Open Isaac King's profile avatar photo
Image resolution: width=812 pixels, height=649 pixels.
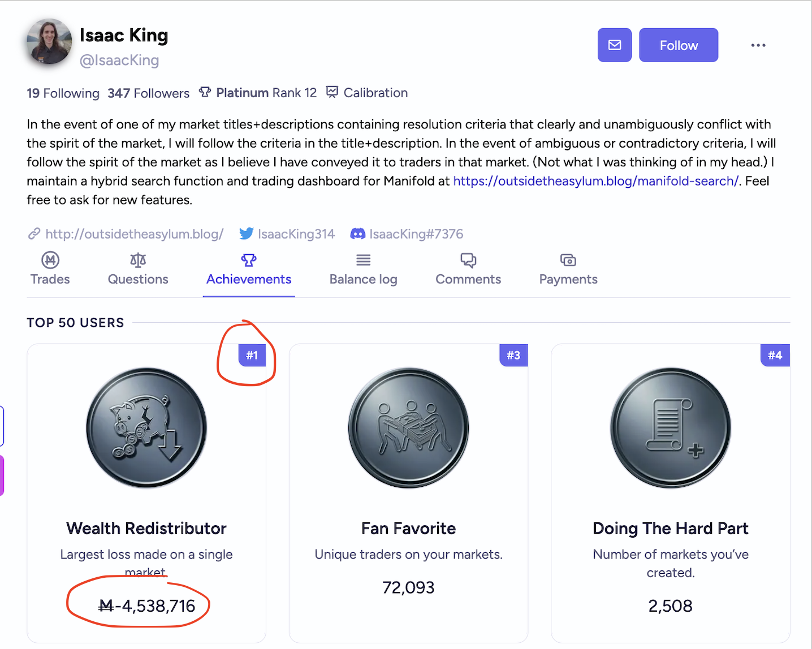[49, 41]
